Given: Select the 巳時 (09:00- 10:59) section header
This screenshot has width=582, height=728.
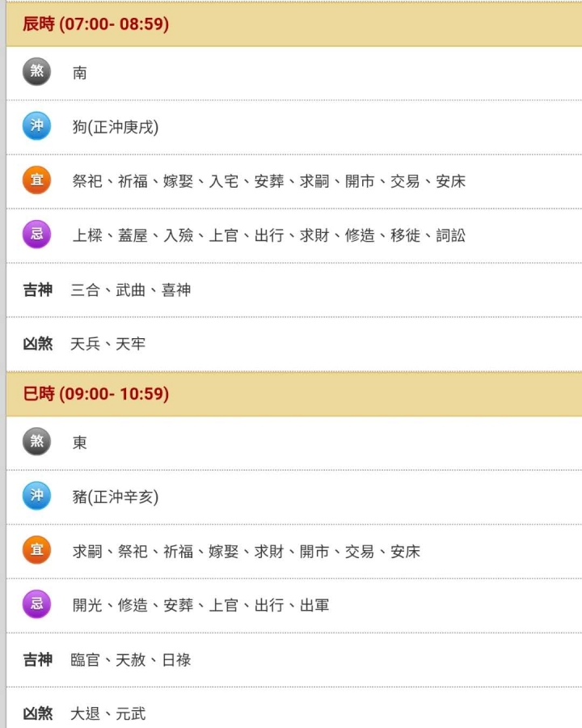Looking at the screenshot, I should click(x=95, y=394).
